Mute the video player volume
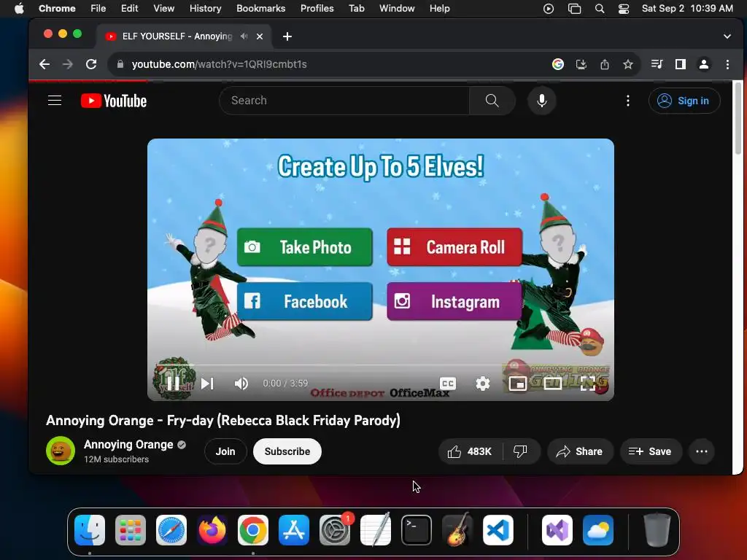 click(x=241, y=384)
